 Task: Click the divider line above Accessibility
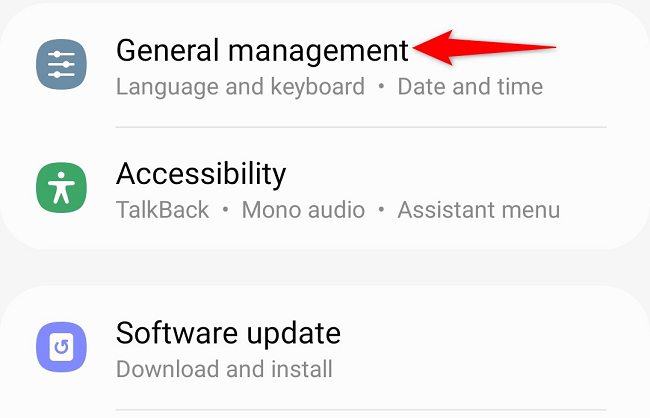(x=360, y=127)
